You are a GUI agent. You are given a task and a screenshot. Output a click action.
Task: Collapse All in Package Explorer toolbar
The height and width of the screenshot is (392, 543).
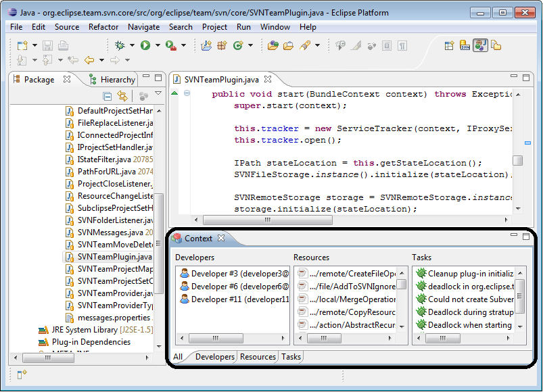108,97
